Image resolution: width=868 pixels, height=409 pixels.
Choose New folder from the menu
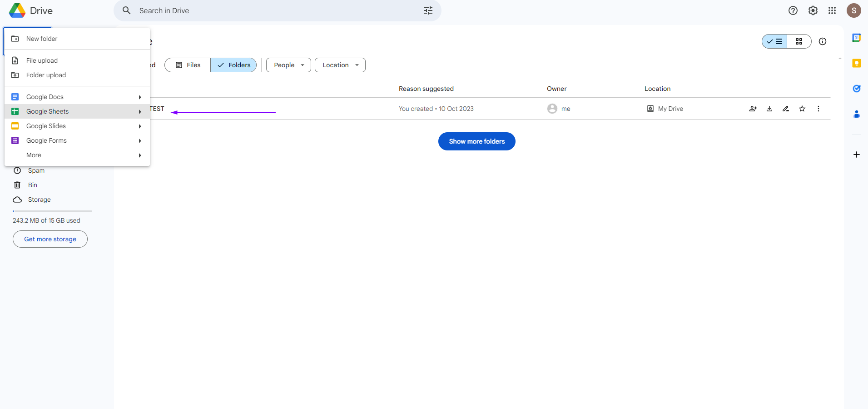click(x=77, y=39)
